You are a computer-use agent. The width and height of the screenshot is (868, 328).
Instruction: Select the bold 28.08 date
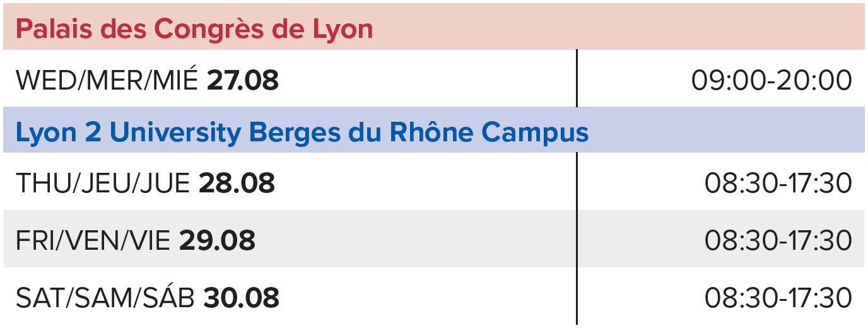click(x=237, y=184)
